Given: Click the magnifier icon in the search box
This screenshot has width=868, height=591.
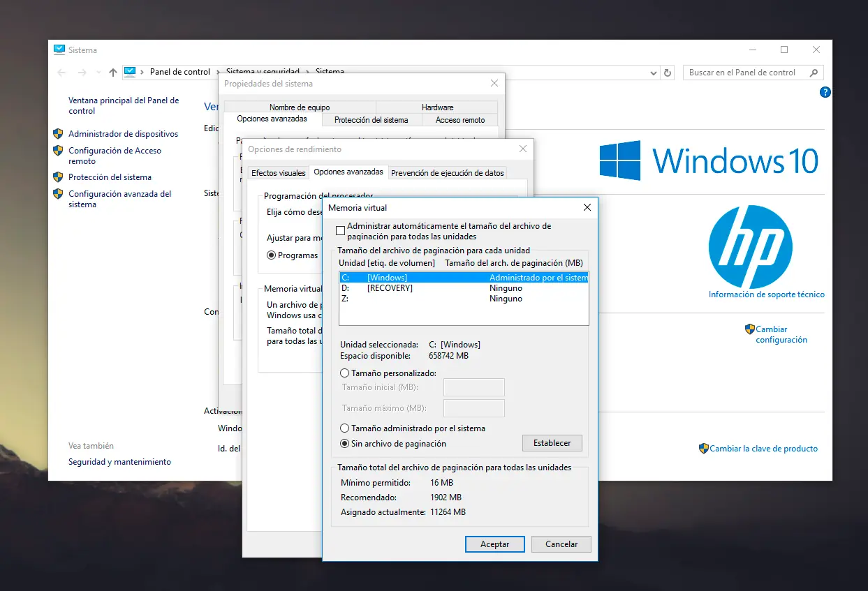Looking at the screenshot, I should [x=814, y=72].
